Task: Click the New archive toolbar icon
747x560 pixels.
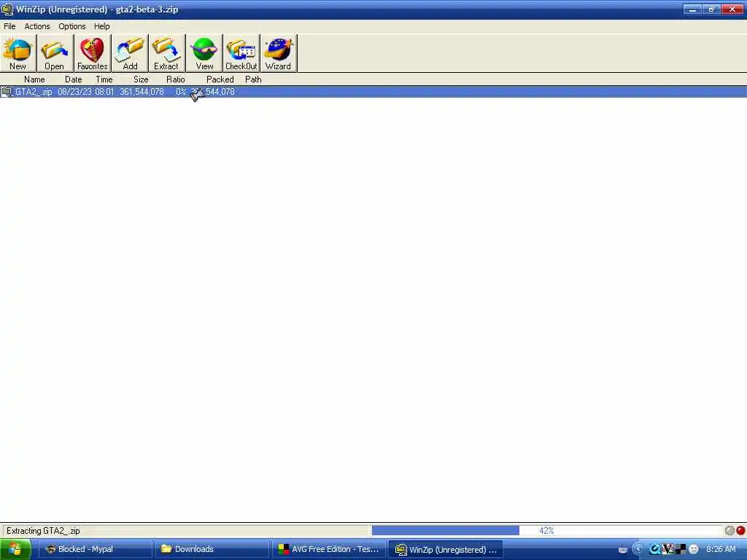Action: pyautogui.click(x=18, y=52)
